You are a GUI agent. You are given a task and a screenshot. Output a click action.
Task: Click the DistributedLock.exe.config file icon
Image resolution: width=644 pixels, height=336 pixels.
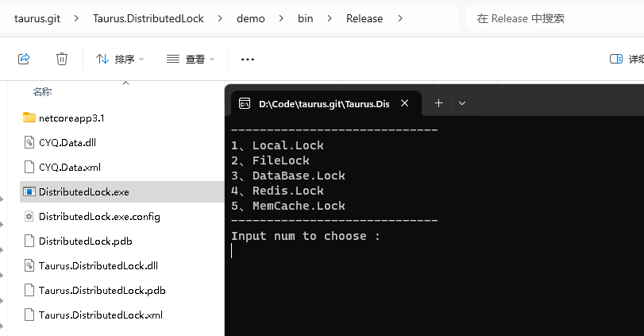(x=29, y=216)
